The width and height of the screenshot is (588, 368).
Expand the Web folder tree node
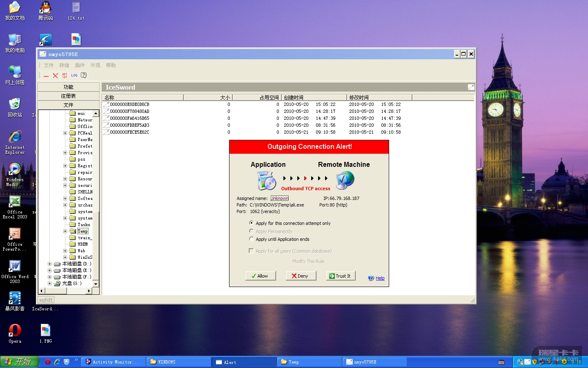pos(65,251)
